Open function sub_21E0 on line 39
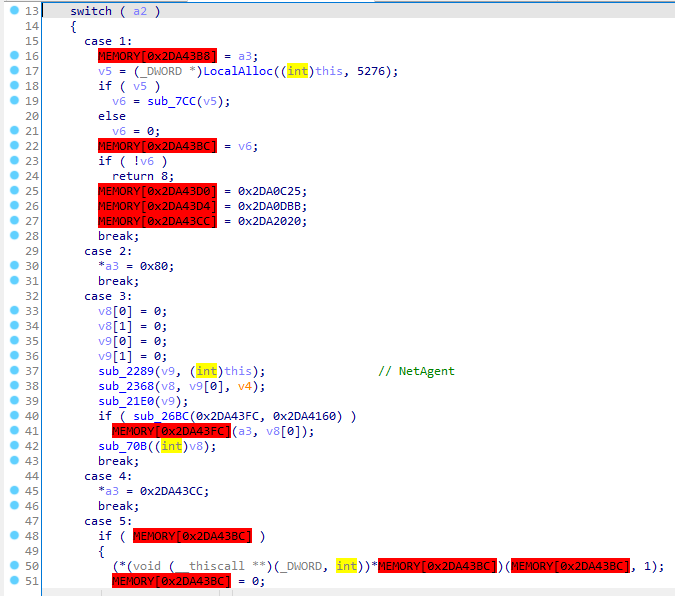Screen dimensions: 675x596 pyautogui.click(x=126, y=401)
